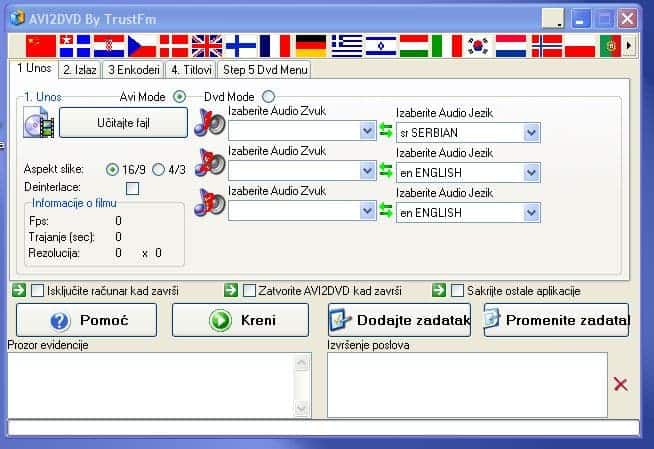Switch to the 1 Unos tab
This screenshot has width=654, height=449.
click(x=34, y=68)
